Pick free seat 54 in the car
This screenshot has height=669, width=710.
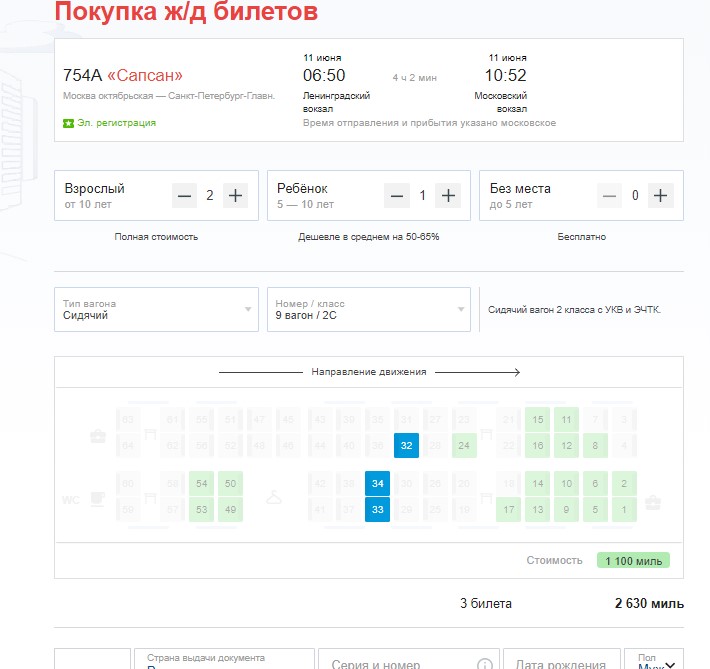[x=202, y=484]
